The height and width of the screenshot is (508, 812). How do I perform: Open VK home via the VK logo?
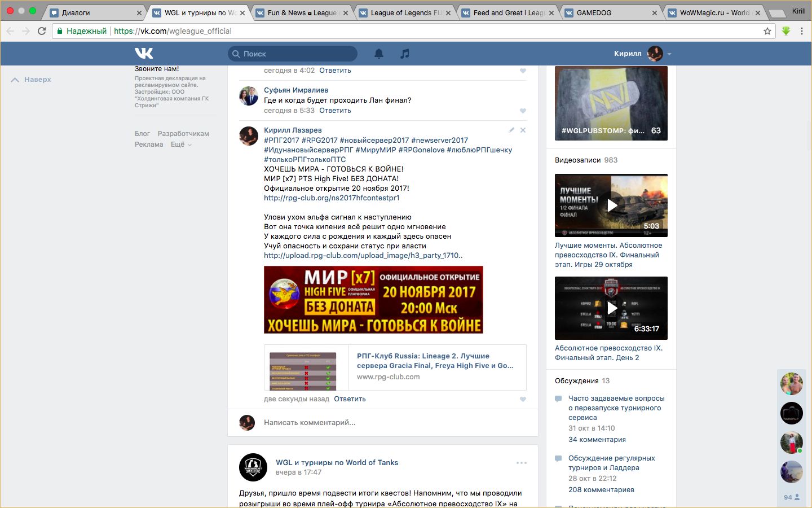point(144,53)
